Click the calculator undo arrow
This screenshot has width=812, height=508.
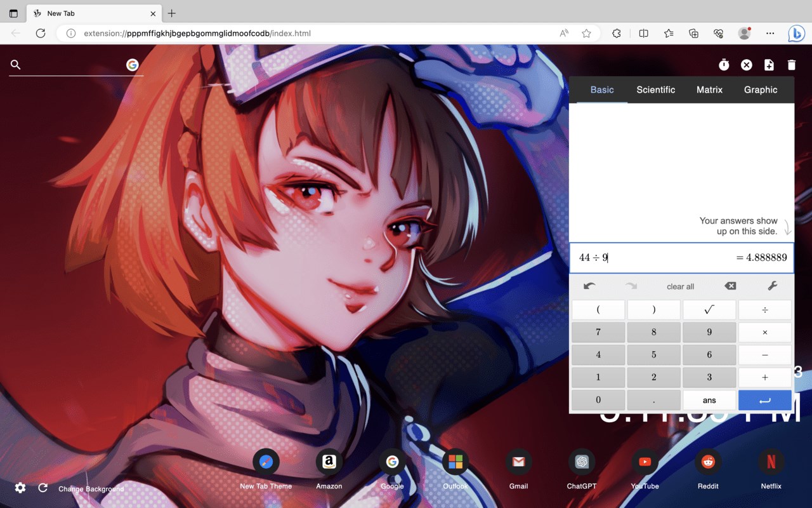589,286
